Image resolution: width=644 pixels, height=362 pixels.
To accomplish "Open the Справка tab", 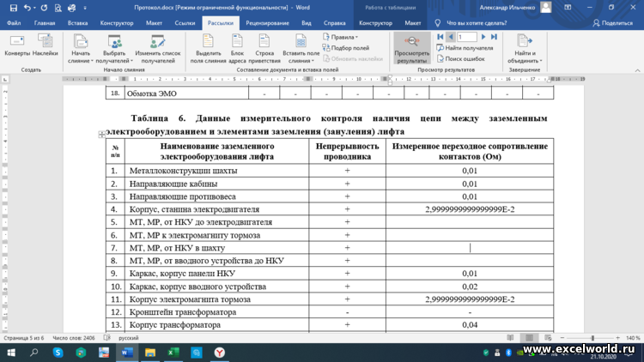I will [x=334, y=23].
